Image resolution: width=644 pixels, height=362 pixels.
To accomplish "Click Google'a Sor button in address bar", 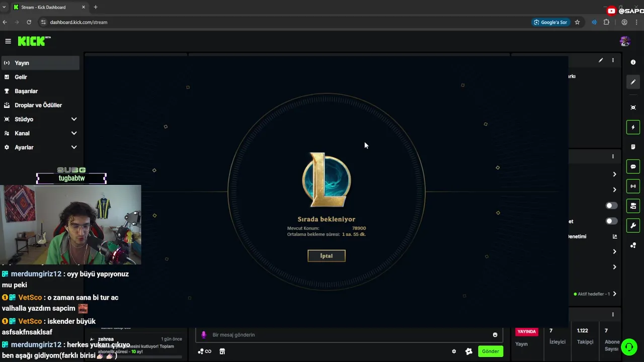I will (x=550, y=22).
